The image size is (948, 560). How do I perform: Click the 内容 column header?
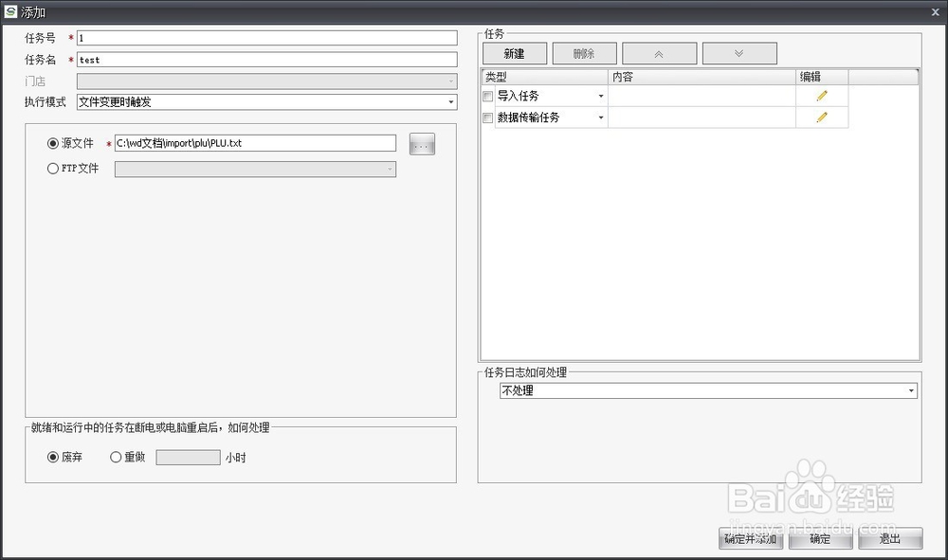point(702,77)
